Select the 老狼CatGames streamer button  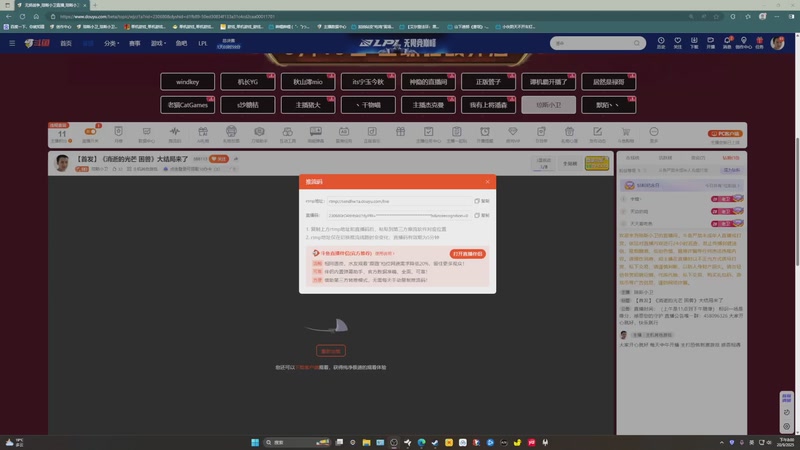coord(187,105)
